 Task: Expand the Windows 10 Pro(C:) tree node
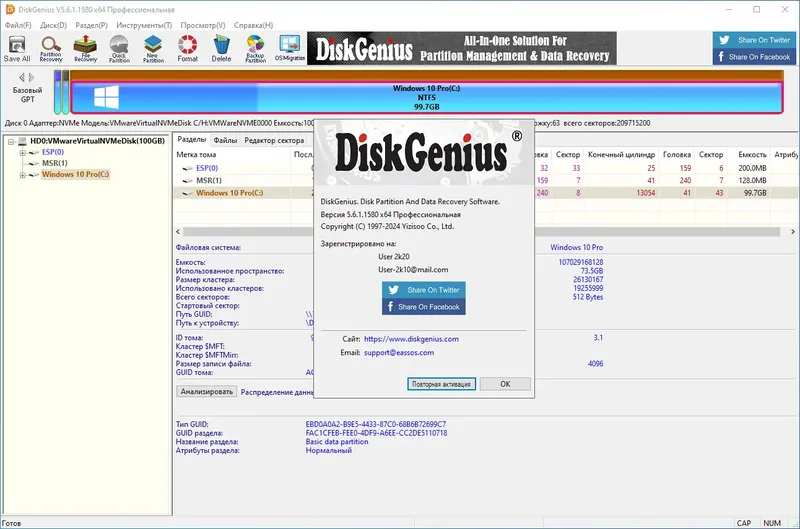tap(22, 175)
